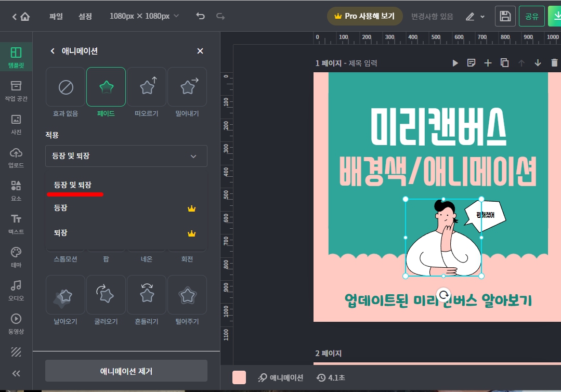Apply the 밀어내기 animation effect
The width and height of the screenshot is (561, 392).
187,87
